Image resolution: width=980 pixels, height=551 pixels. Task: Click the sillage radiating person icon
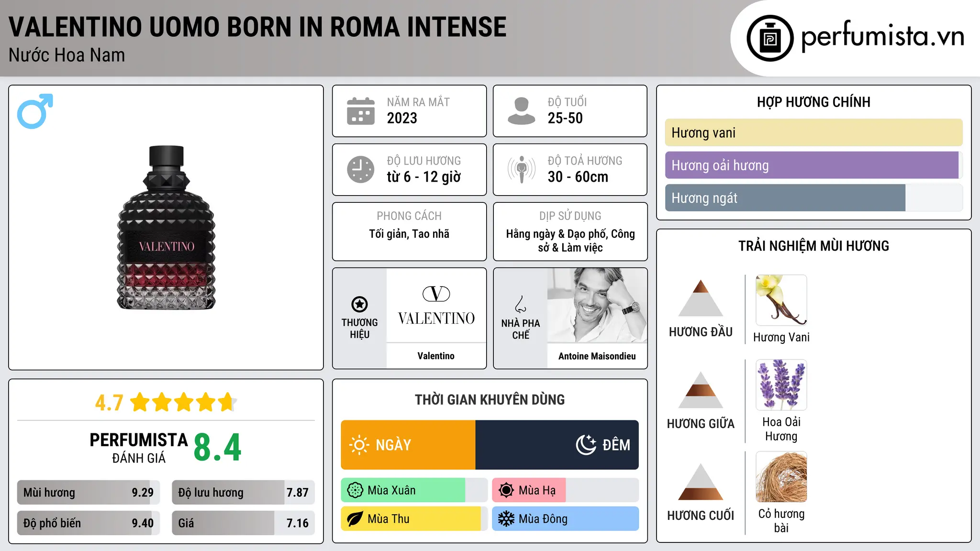(522, 169)
